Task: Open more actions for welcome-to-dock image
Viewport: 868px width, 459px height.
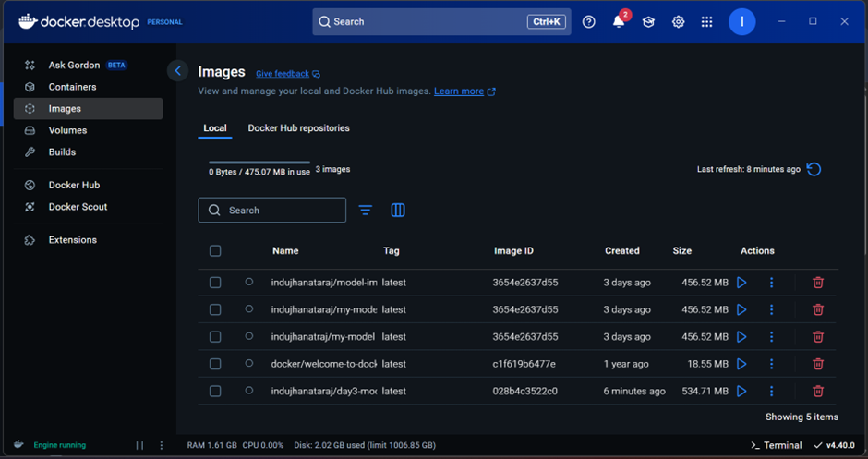Action: tap(771, 364)
